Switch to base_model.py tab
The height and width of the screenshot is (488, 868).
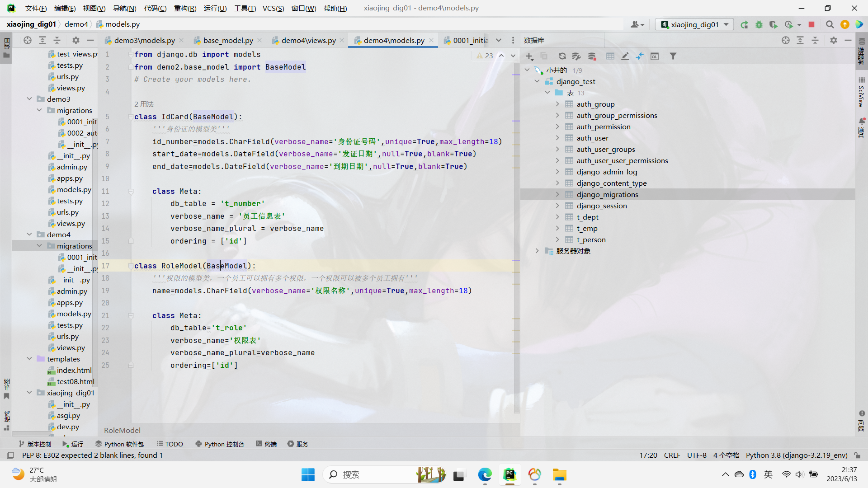pyautogui.click(x=228, y=40)
